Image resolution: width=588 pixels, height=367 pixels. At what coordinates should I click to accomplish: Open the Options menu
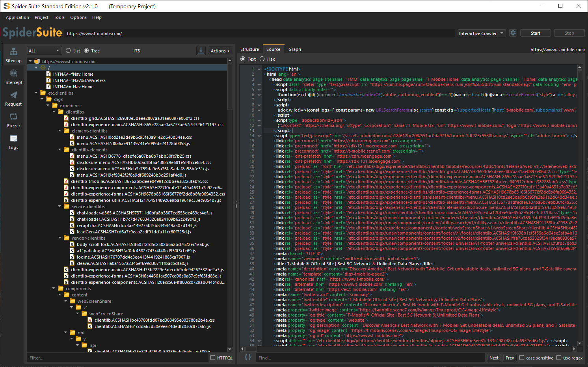tap(78, 17)
